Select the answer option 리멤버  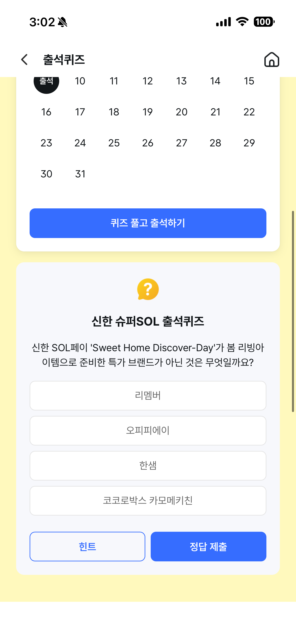point(148,395)
